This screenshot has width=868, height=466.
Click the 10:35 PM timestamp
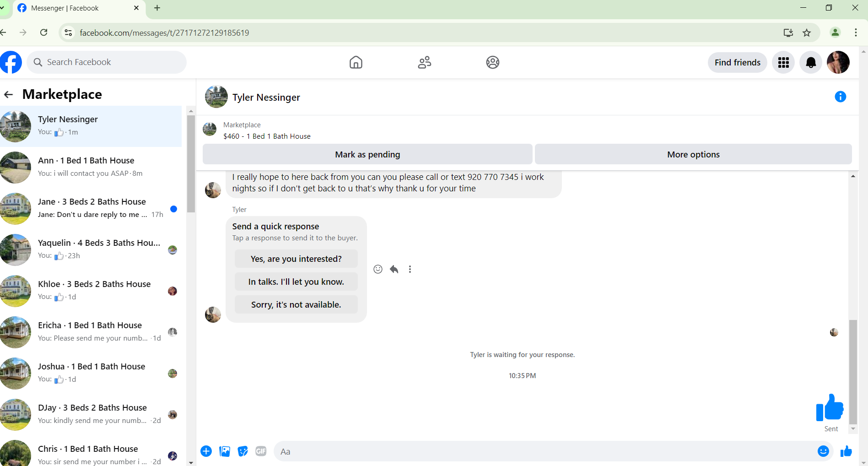coord(523,376)
